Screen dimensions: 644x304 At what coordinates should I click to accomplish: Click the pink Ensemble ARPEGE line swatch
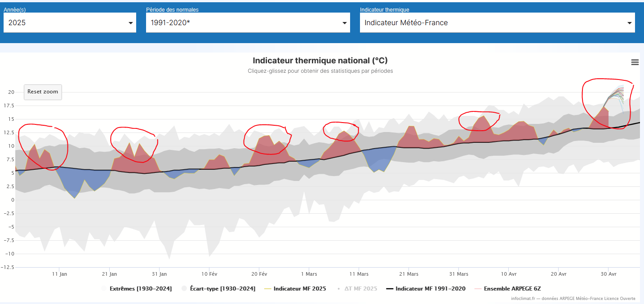pos(478,289)
